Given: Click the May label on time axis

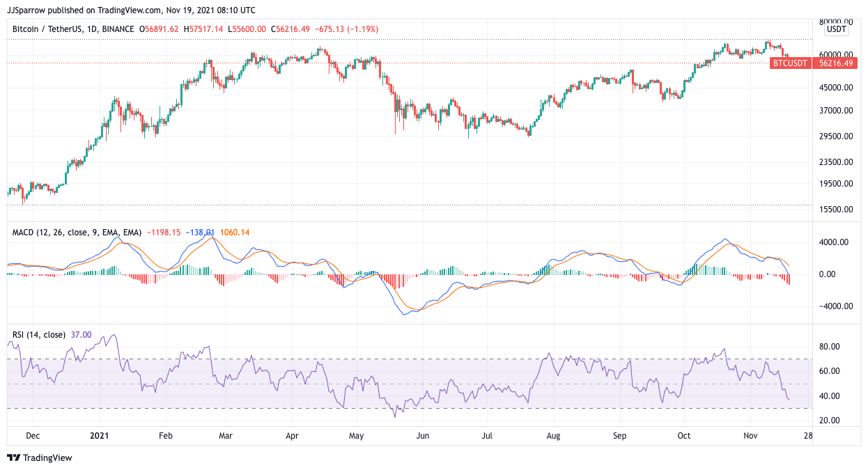Looking at the screenshot, I should pyautogui.click(x=356, y=436).
